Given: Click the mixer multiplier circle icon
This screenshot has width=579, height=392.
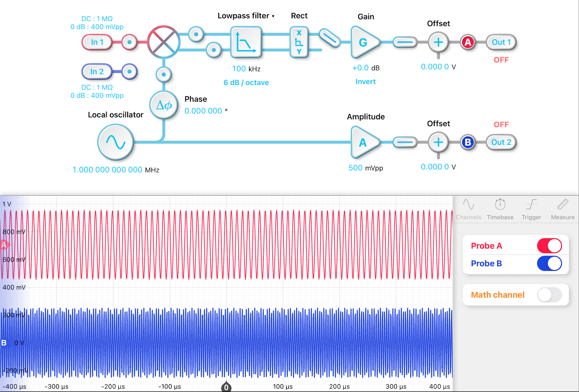Looking at the screenshot, I should click(x=164, y=42).
